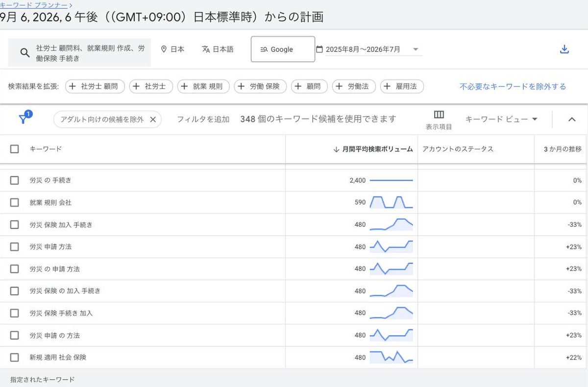Check the 労災 の 申請 方法 row checkbox

coord(15,269)
